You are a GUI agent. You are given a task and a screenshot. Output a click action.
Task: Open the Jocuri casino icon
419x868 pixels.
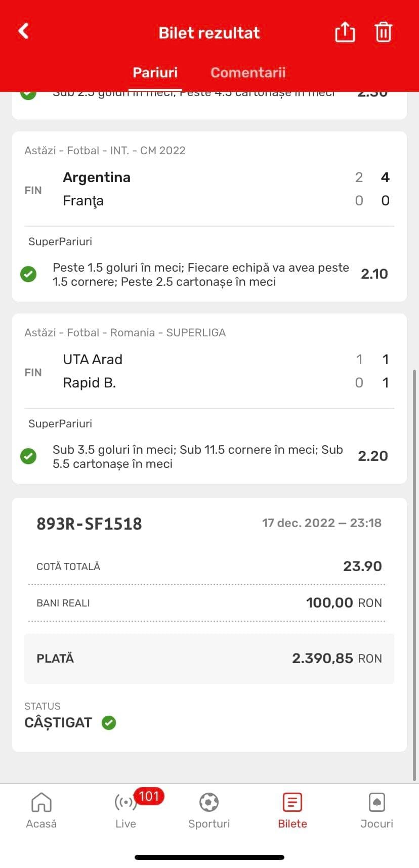coord(376,802)
